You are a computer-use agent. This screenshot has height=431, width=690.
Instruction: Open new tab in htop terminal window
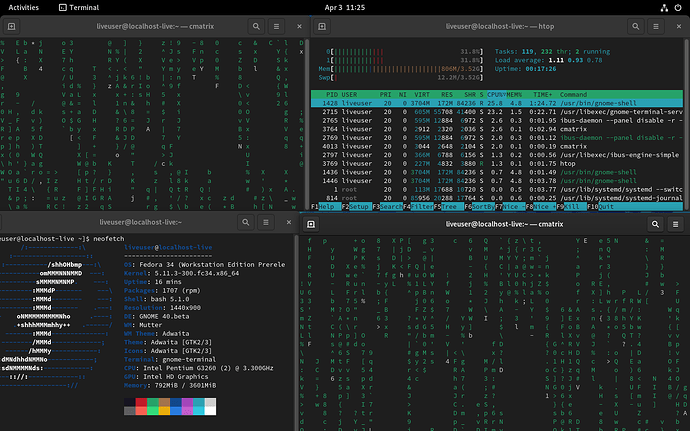click(322, 26)
